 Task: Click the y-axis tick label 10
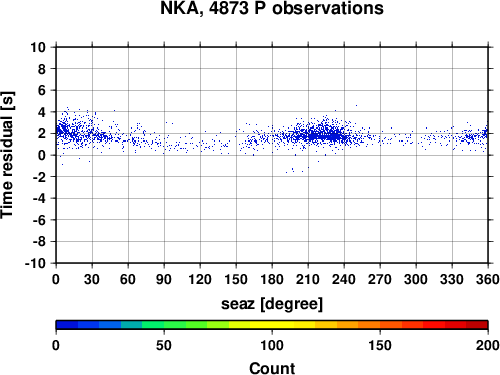[x=38, y=47]
